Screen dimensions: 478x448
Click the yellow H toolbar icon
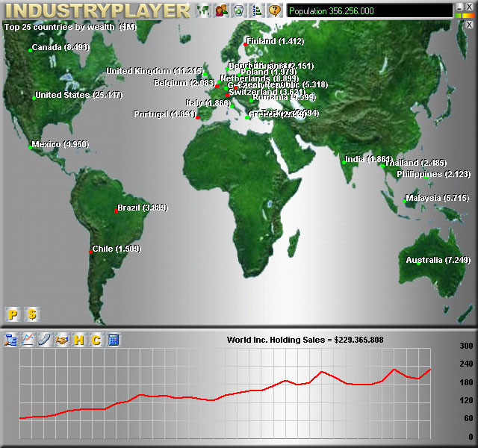(x=79, y=340)
